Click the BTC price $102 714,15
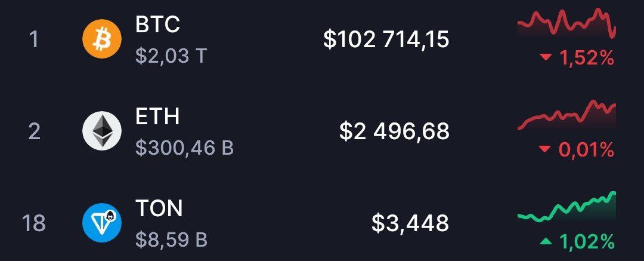Screen dimensions: 644x261 (x=386, y=40)
